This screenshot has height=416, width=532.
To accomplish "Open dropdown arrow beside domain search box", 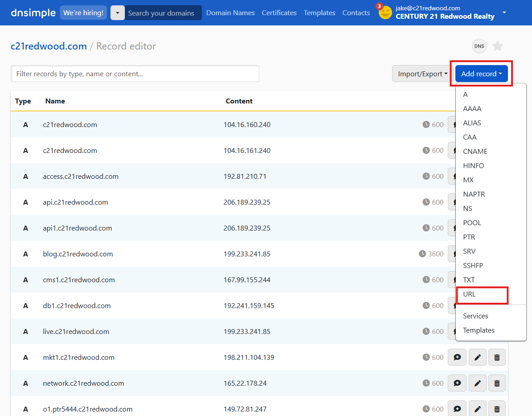I will (x=118, y=13).
